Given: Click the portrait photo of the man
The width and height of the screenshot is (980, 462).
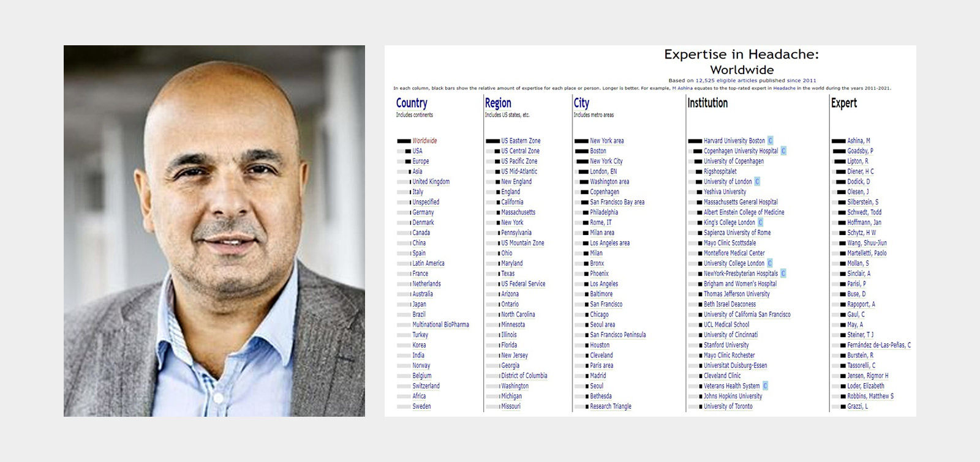Looking at the screenshot, I should [214, 231].
